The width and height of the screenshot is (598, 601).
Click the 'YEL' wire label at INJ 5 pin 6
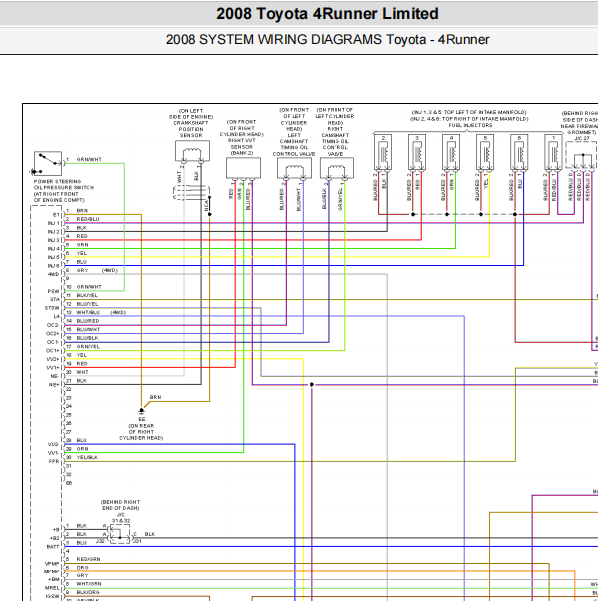(x=82, y=253)
